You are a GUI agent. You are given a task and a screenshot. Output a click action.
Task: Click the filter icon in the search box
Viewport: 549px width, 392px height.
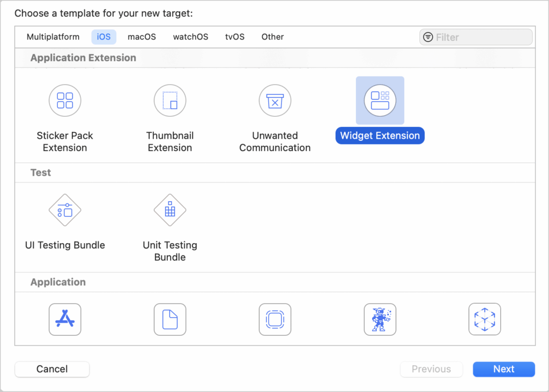pyautogui.click(x=428, y=37)
